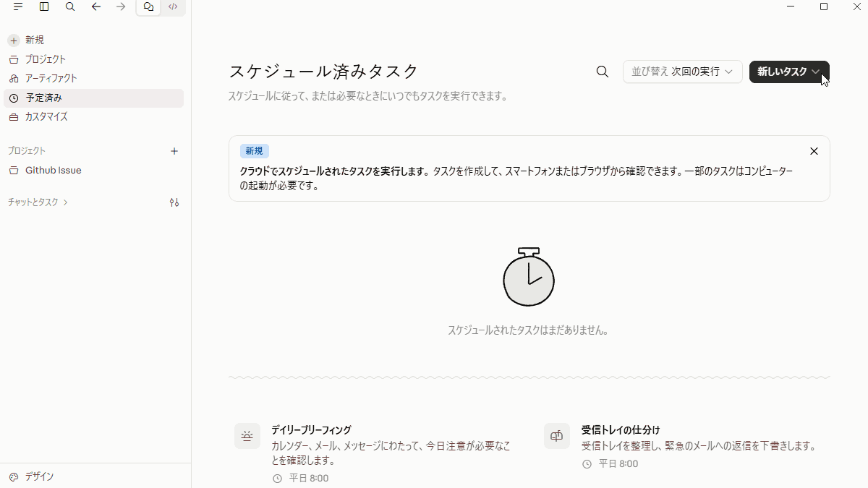Click the プロジェクト section label
The width and height of the screenshot is (868, 488).
coord(27,151)
